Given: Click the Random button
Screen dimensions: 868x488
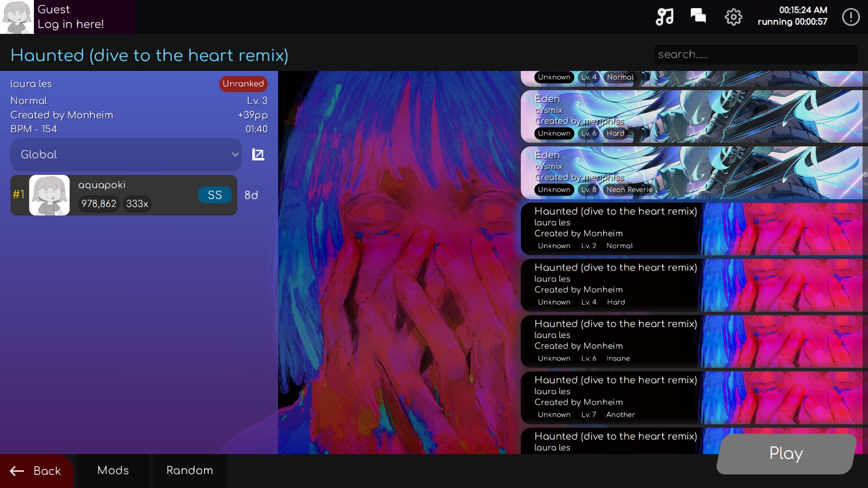Looking at the screenshot, I should (189, 470).
